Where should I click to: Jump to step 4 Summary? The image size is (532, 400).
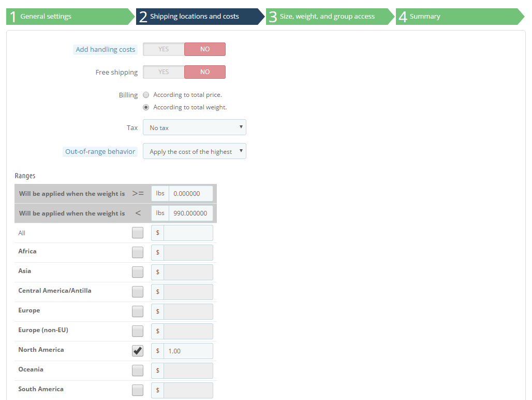coord(460,17)
